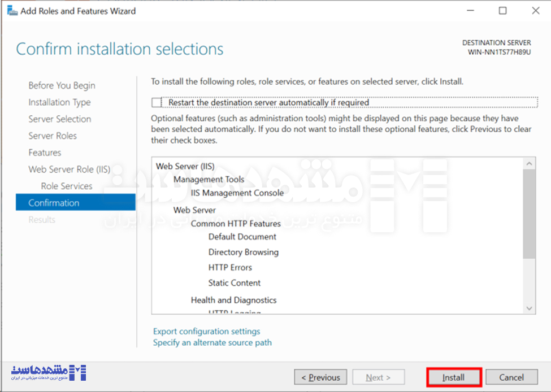Maximize the wizard window
This screenshot has height=392, width=551.
(x=503, y=11)
